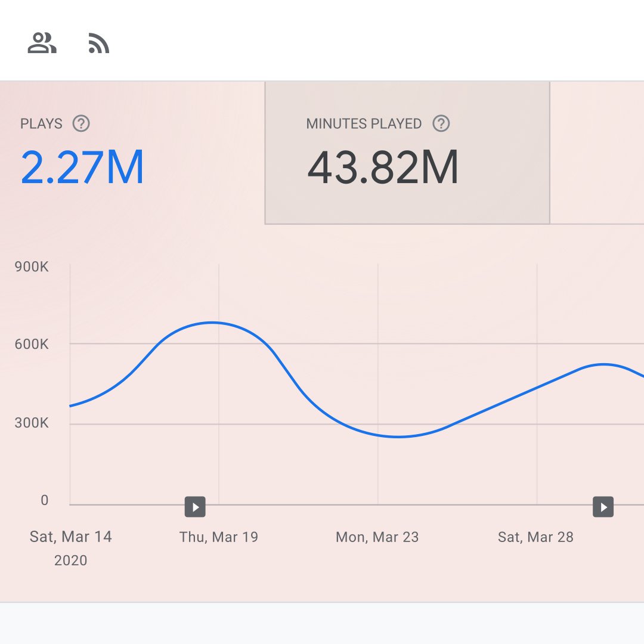This screenshot has width=644, height=644.
Task: Switch to the Minutes Played tab
Action: 407,153
